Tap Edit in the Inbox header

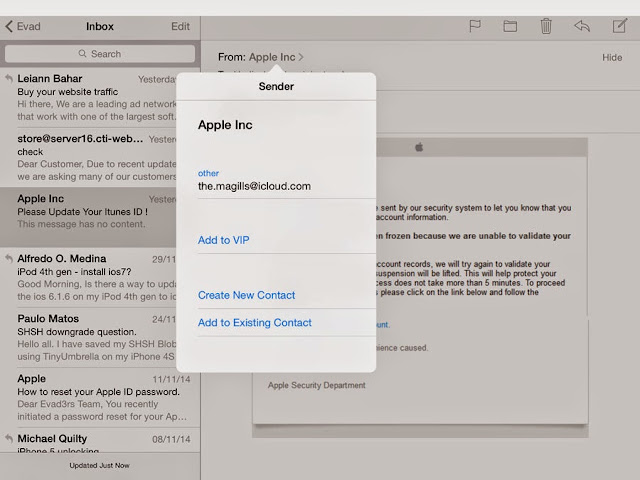tap(180, 27)
